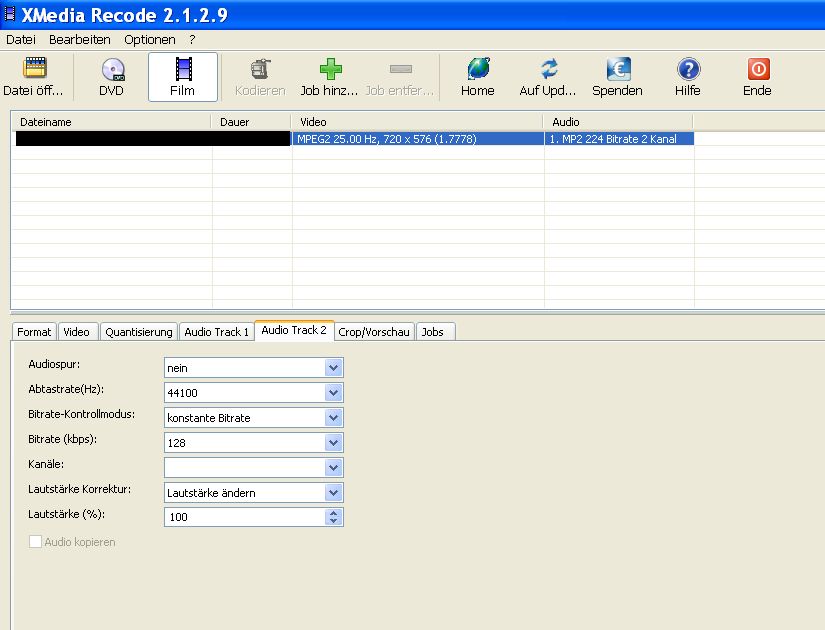Viewport: 825px width, 630px height.
Task: Toggle the Audio kopieren checkbox
Action: pyautogui.click(x=35, y=542)
